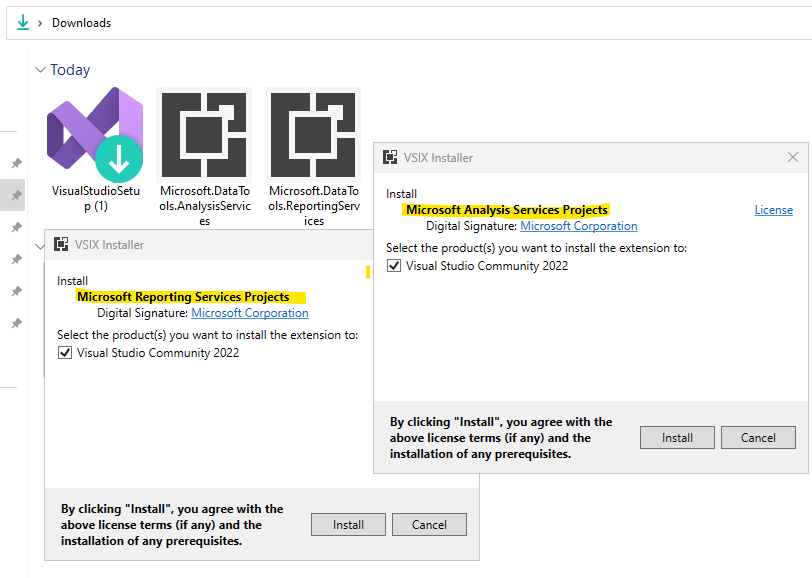The width and height of the screenshot is (812, 578).
Task: Click Install in the Analysis Services installer
Action: coord(677,438)
